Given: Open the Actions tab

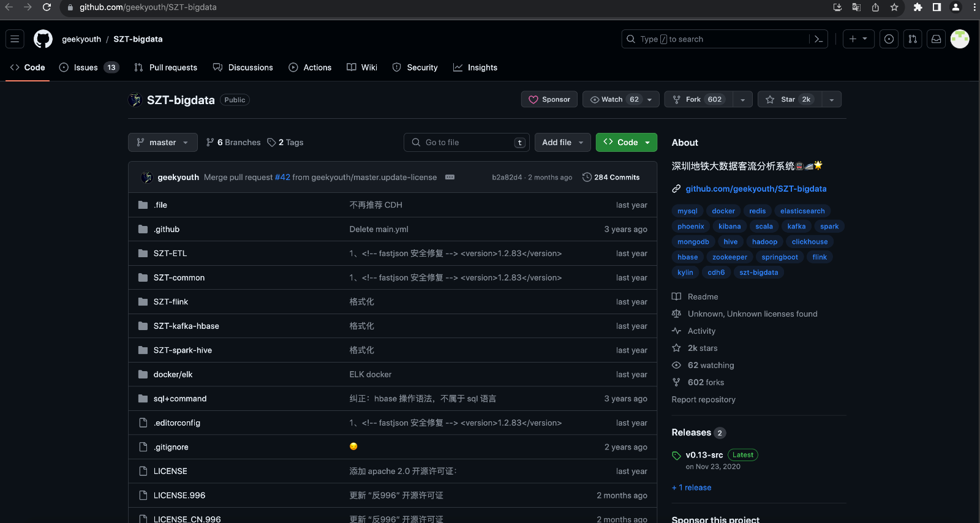Looking at the screenshot, I should click(310, 67).
